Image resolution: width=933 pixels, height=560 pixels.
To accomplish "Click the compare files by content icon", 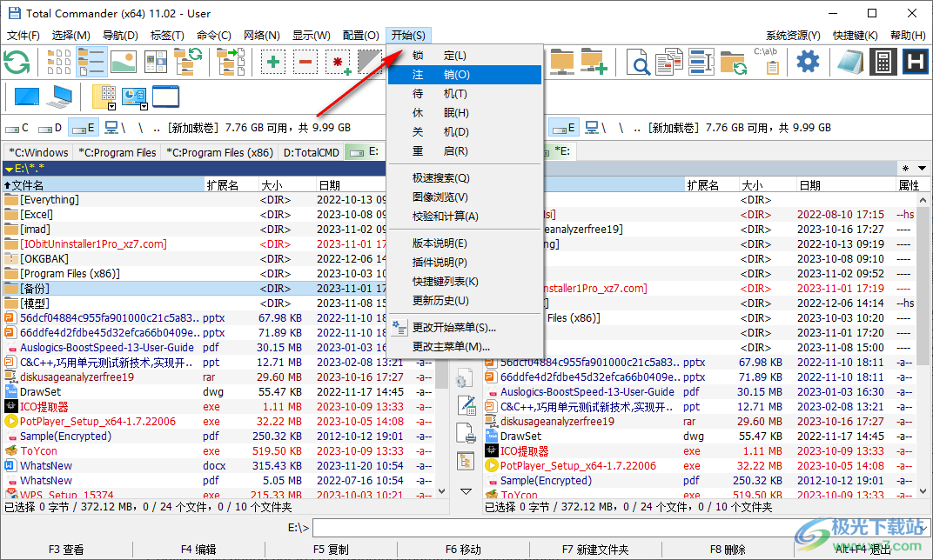I will (x=668, y=62).
